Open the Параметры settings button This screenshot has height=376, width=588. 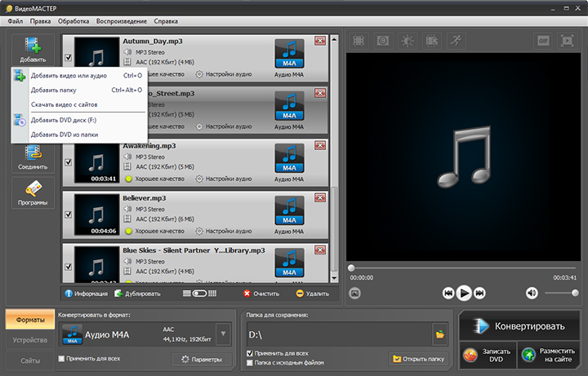[x=202, y=359]
